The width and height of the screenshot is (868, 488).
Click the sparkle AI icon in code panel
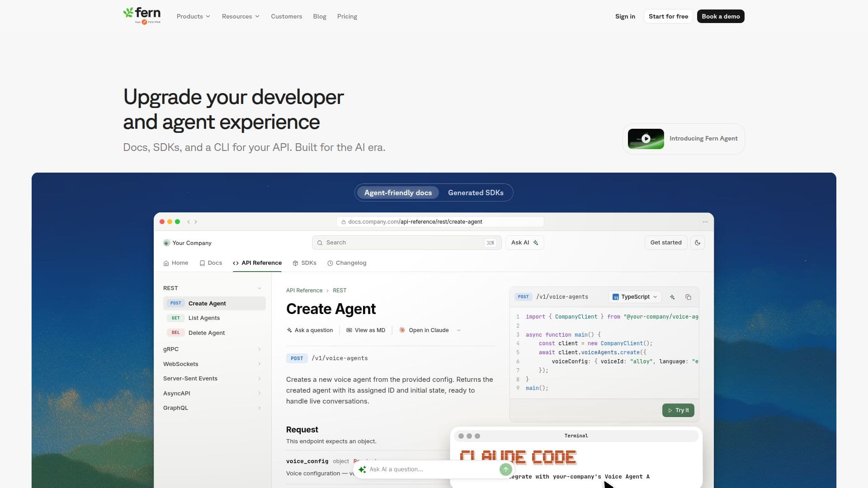tap(672, 297)
